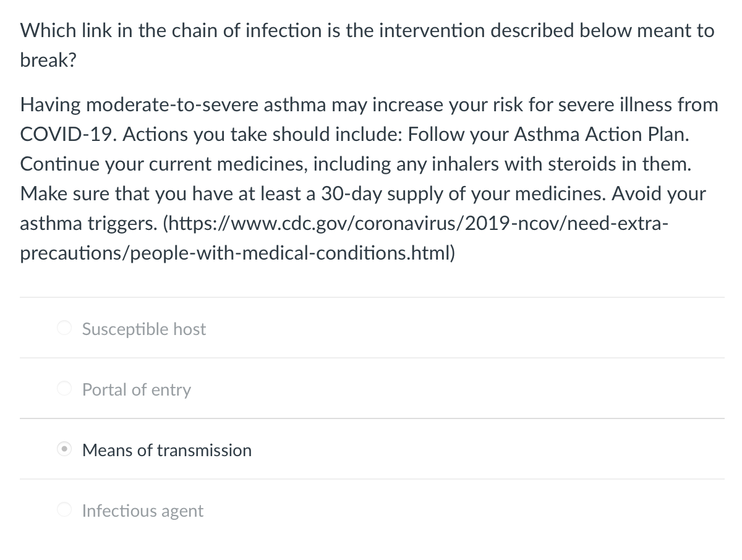Click the Infectious agent option label
Viewport: 742px width, 560px height.
142,511
